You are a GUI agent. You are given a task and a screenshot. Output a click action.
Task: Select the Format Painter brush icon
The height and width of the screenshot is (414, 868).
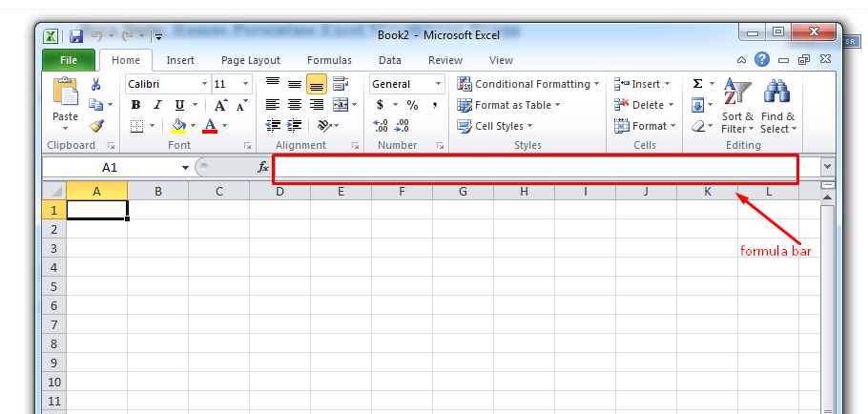click(x=96, y=126)
